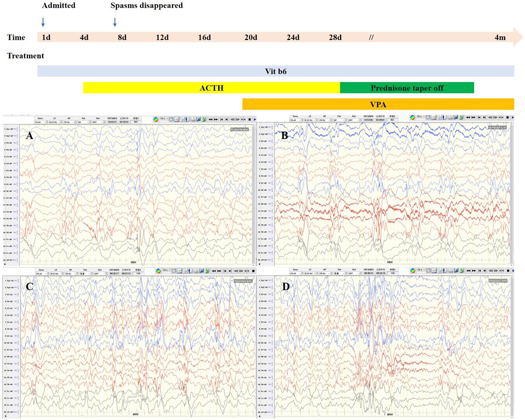Stop playback with square button in panel A

250,119
